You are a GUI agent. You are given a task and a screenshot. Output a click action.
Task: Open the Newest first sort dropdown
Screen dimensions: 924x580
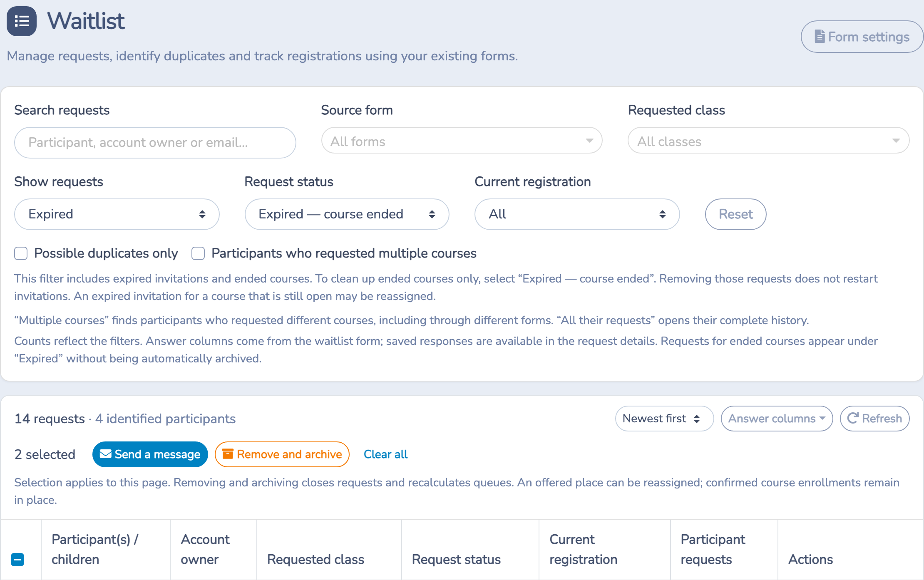664,419
